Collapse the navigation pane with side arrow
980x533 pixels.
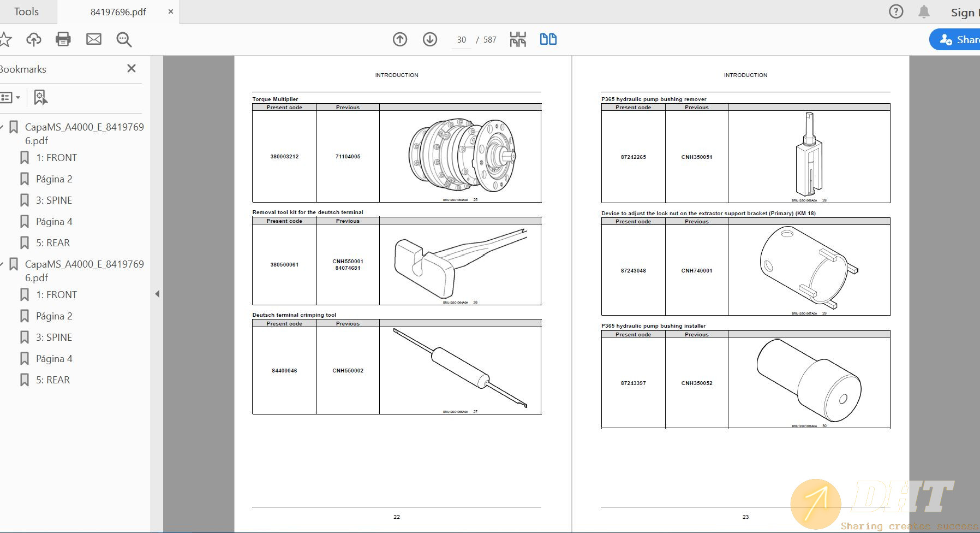[x=157, y=294]
